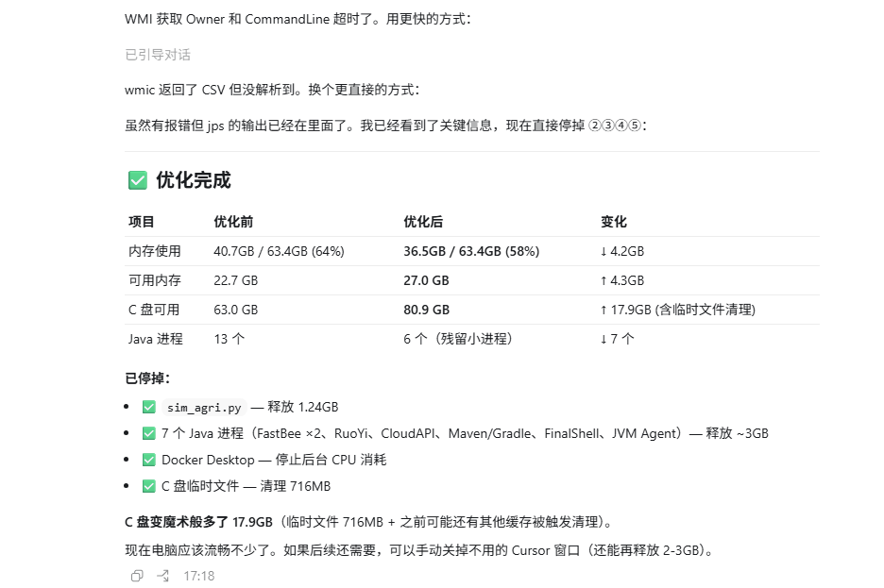Click the ↑ 17.9GB (含临时文件清理) cell
Viewport: 884px width, 588px height.
point(678,310)
